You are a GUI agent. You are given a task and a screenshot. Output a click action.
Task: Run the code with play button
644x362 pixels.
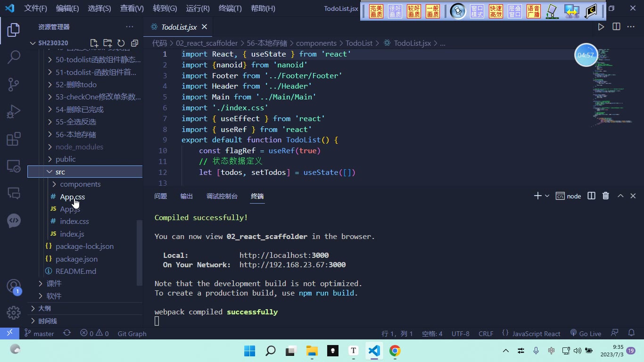tap(601, 27)
